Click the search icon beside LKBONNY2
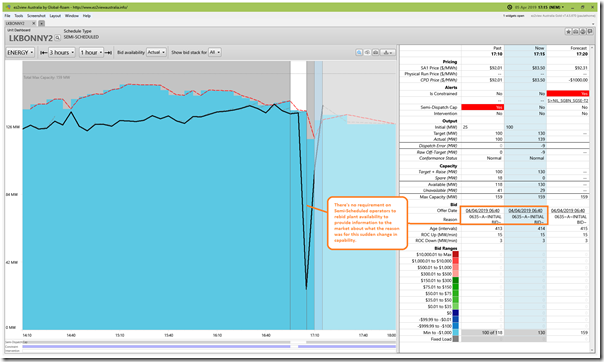The width and height of the screenshot is (604, 362). [57, 38]
